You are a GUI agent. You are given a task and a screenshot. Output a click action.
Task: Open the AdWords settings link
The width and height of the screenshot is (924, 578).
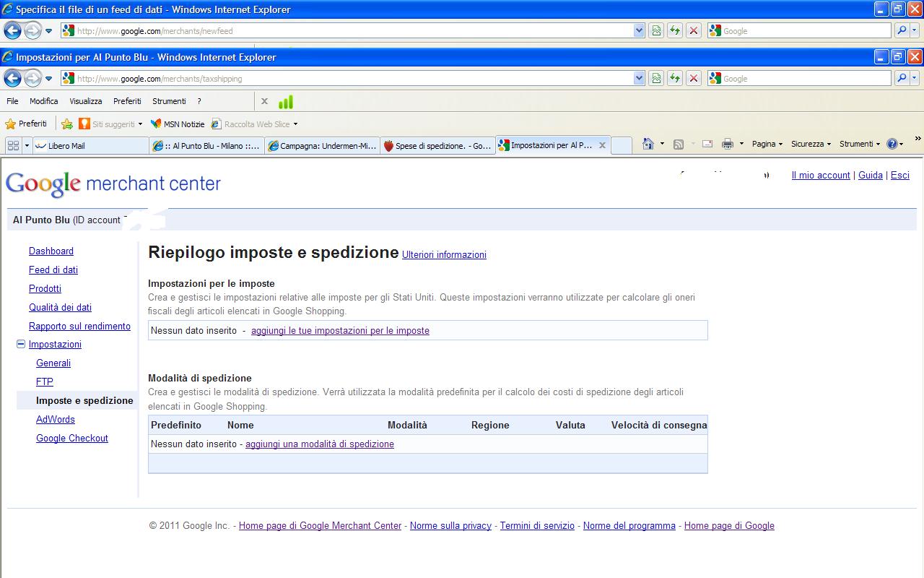[x=56, y=419]
